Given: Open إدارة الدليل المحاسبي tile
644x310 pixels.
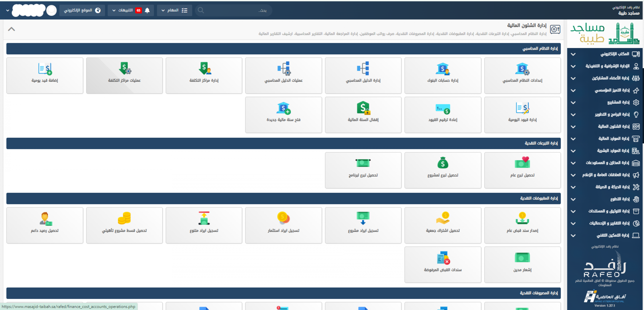Looking at the screenshot, I should click(x=363, y=75).
